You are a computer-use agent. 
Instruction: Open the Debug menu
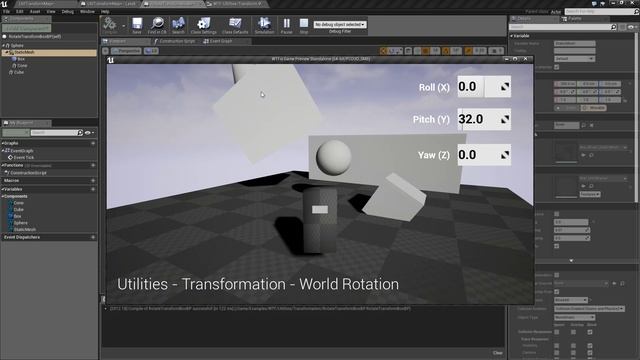67,11
